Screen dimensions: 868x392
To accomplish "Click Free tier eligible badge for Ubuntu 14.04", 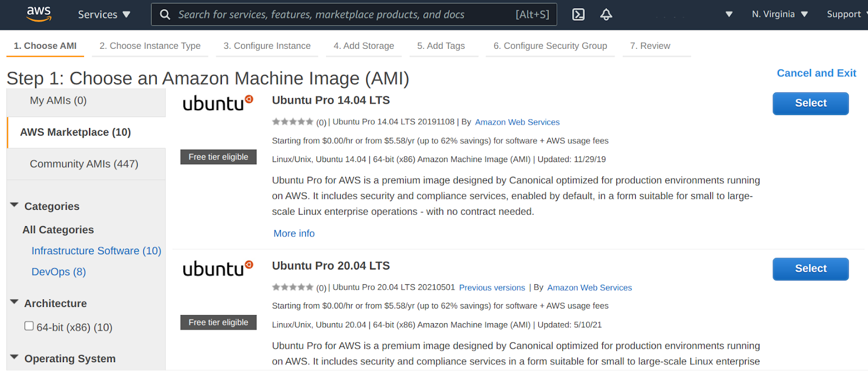I will click(x=218, y=157).
